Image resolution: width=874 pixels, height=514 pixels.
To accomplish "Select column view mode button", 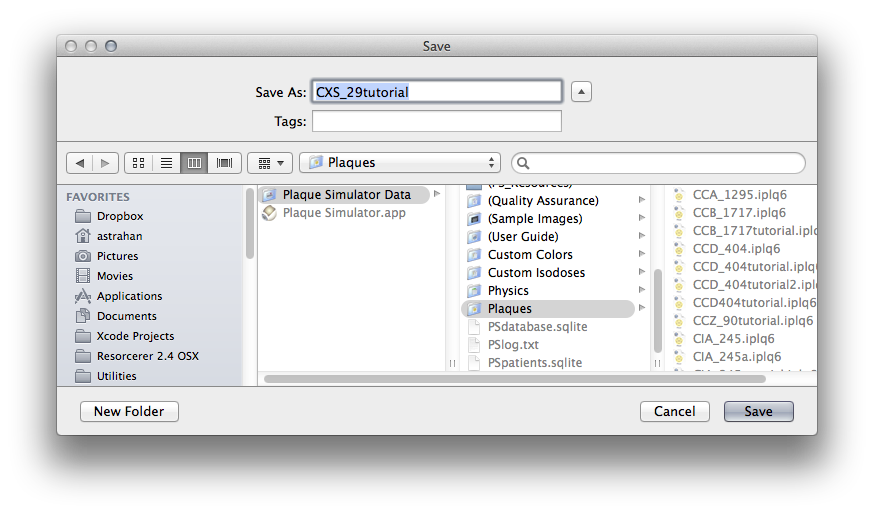I will point(195,162).
